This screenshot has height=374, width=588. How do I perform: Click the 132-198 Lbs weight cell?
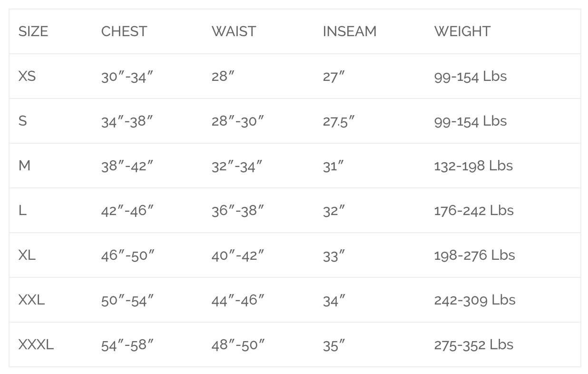coord(473,166)
